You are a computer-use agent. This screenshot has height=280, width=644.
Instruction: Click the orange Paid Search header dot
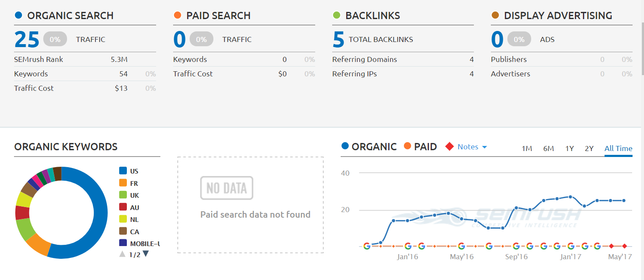pos(177,16)
